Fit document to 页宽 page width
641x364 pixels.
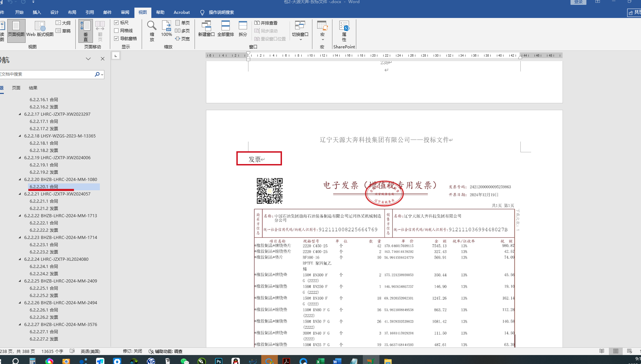[182, 39]
